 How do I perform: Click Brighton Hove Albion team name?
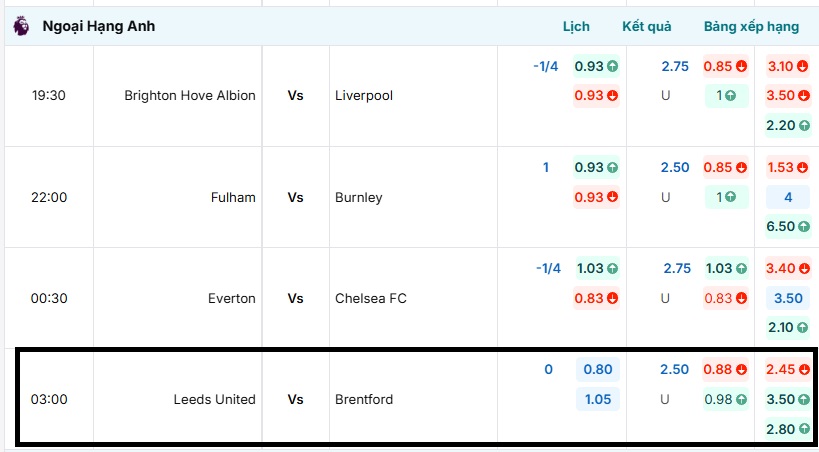tap(190, 96)
